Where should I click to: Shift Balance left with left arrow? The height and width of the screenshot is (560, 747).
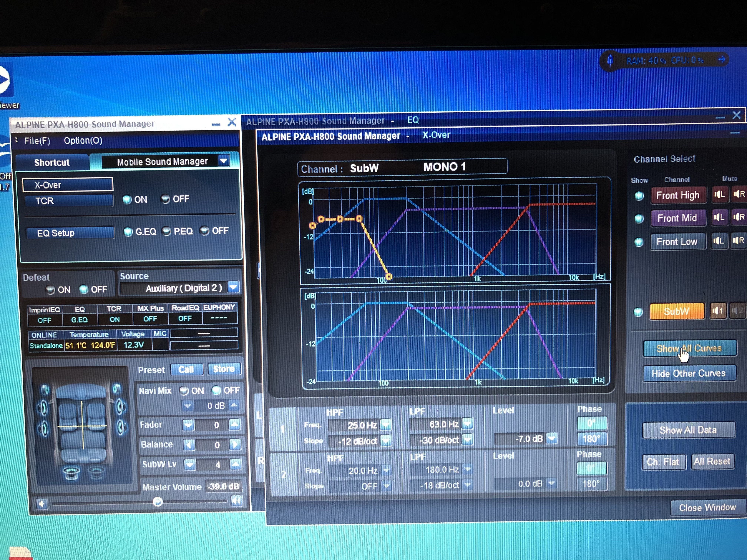(189, 445)
